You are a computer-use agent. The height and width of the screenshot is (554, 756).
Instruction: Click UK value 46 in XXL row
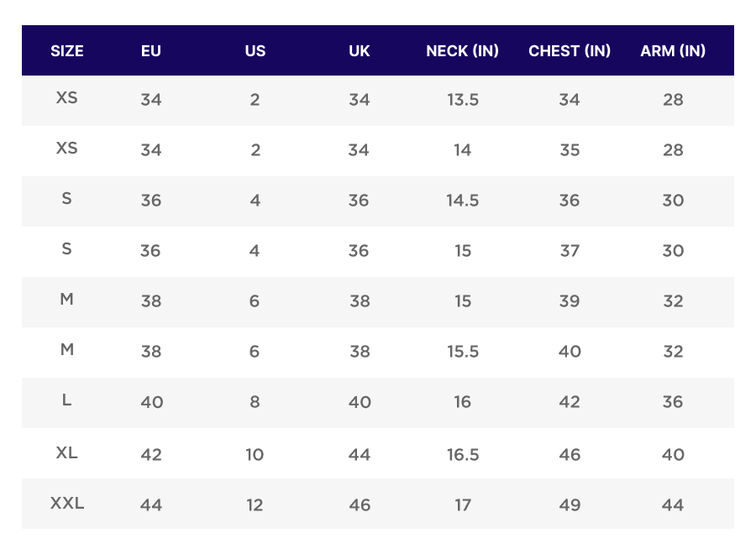(x=360, y=505)
